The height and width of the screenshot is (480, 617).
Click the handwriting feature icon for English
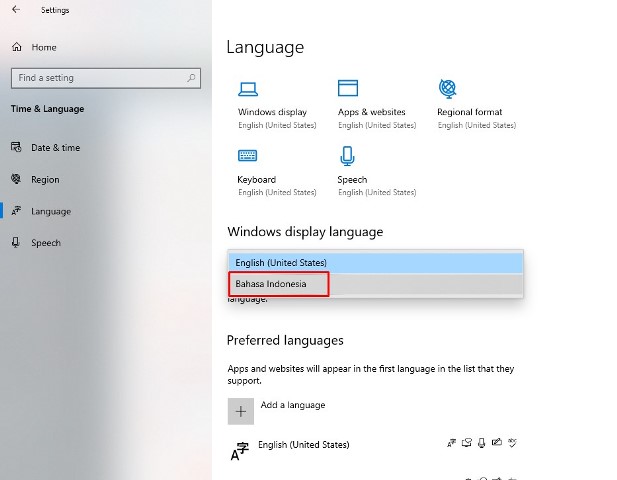point(497,443)
